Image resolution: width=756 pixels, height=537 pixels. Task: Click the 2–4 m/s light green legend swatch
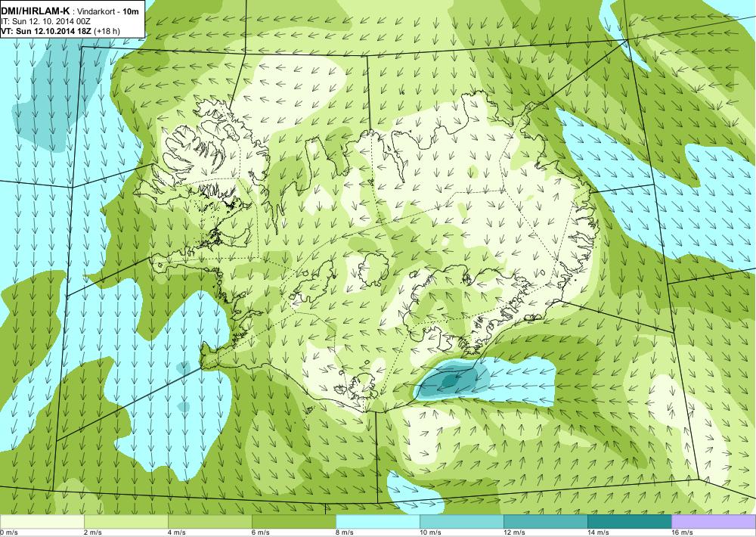pos(125,521)
